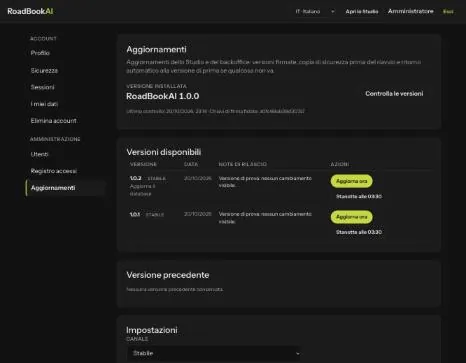Click Aggiorna ora for version 1.0.1
This screenshot has width=466, height=363.
point(351,217)
